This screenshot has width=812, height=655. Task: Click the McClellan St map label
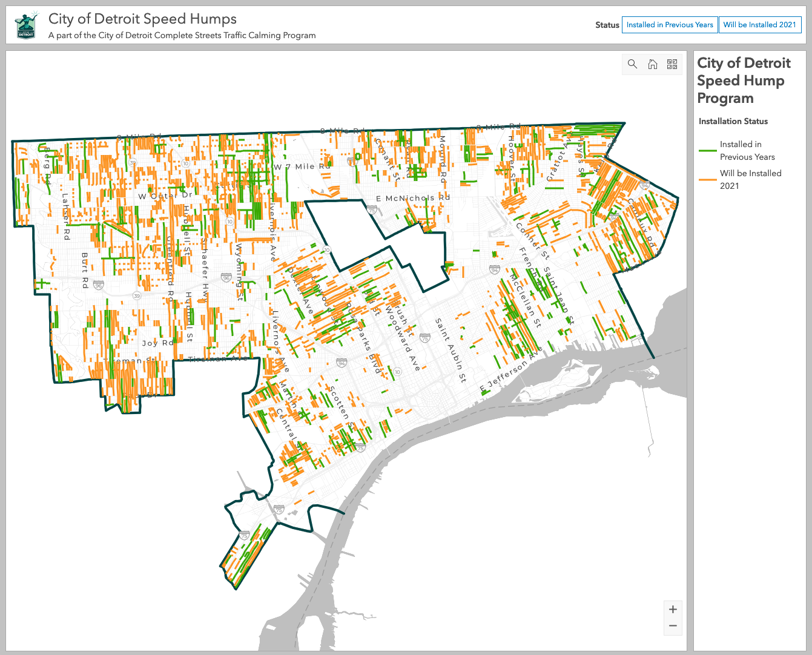pyautogui.click(x=526, y=301)
